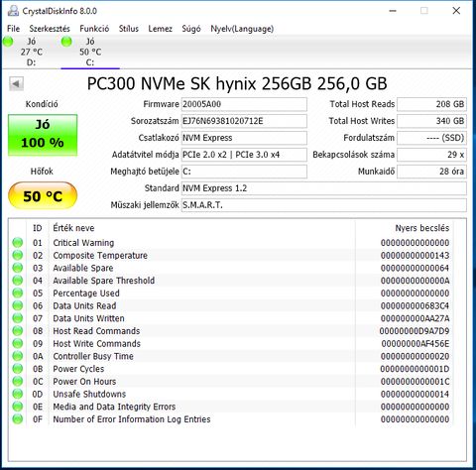The height and width of the screenshot is (470, 476).
Task: Click the Bekapcsolások száma value 29 x
Action: tap(431, 155)
